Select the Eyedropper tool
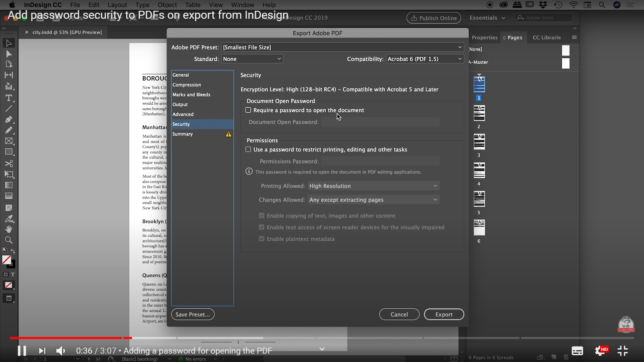This screenshot has height=362, width=644. [x=9, y=219]
